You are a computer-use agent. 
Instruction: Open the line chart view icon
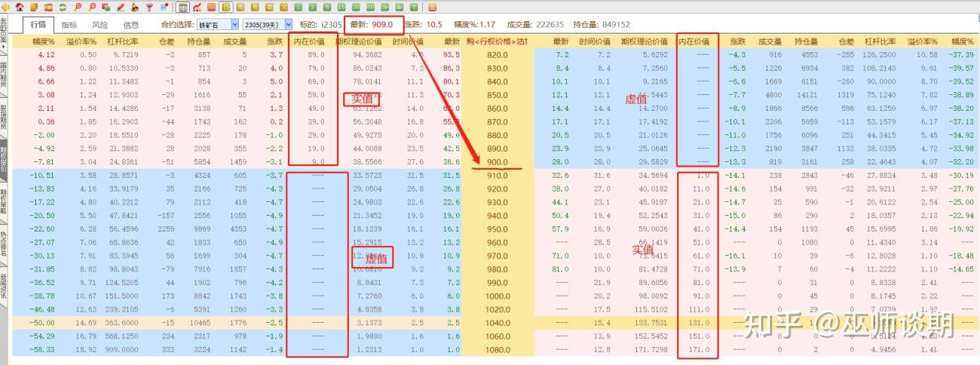point(197,7)
